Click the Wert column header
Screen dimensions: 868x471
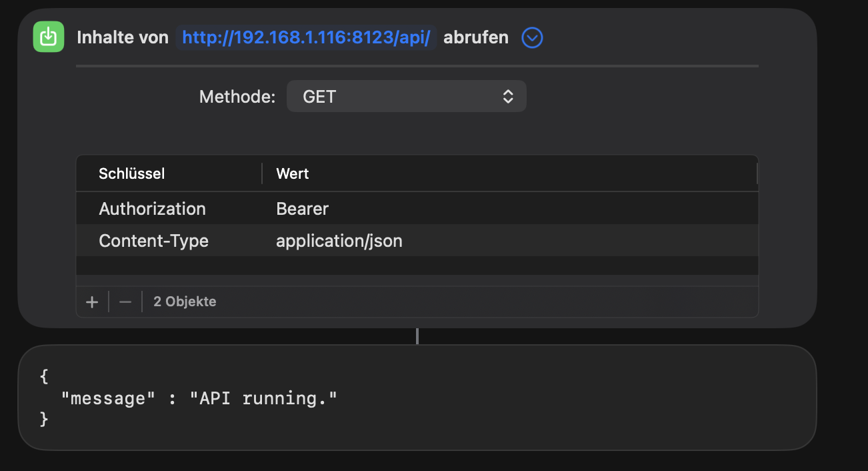293,174
